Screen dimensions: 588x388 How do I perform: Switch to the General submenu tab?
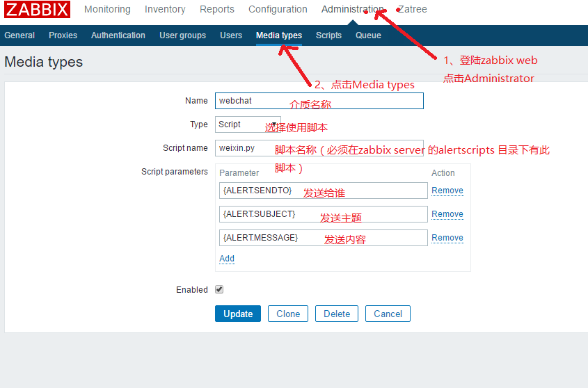click(x=19, y=35)
